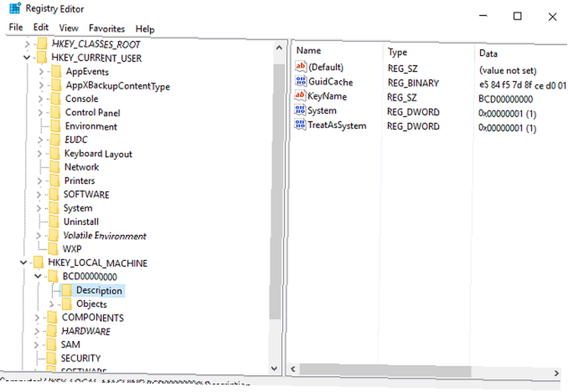The height and width of the screenshot is (392, 568).
Task: Open the Favorites menu
Action: 107,28
